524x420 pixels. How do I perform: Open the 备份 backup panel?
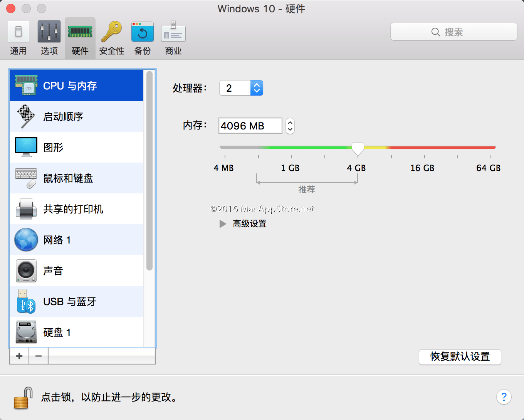pos(142,37)
